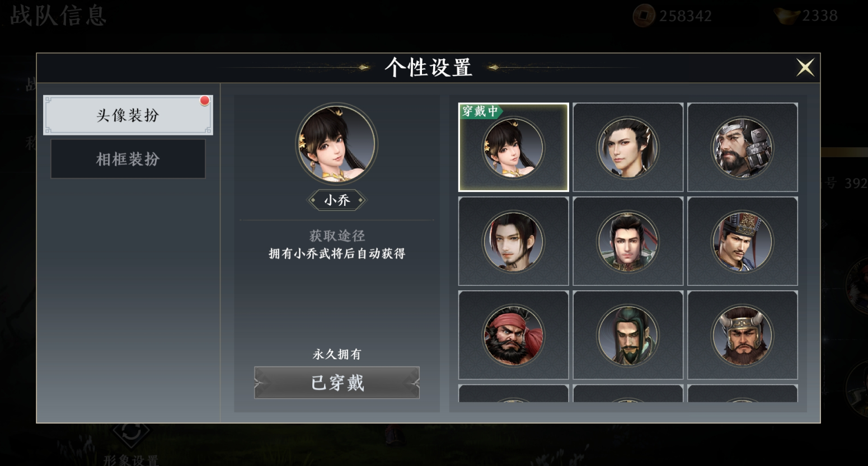The height and width of the screenshot is (466, 868).
Task: Select the Xiao Qiao avatar marked 穿戴中
Action: 513,147
